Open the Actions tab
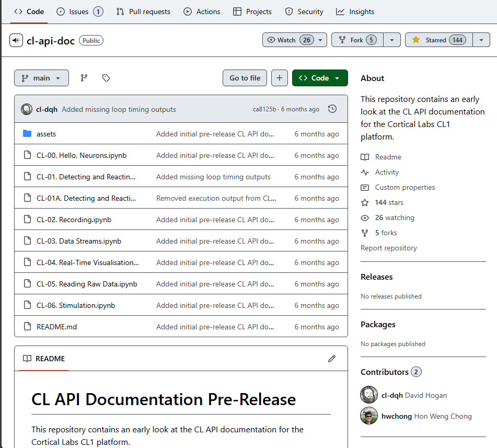The height and width of the screenshot is (448, 497). click(202, 12)
